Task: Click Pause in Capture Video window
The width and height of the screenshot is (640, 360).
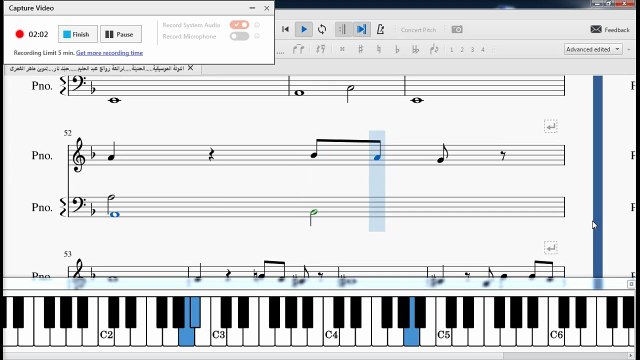Action: (121, 34)
